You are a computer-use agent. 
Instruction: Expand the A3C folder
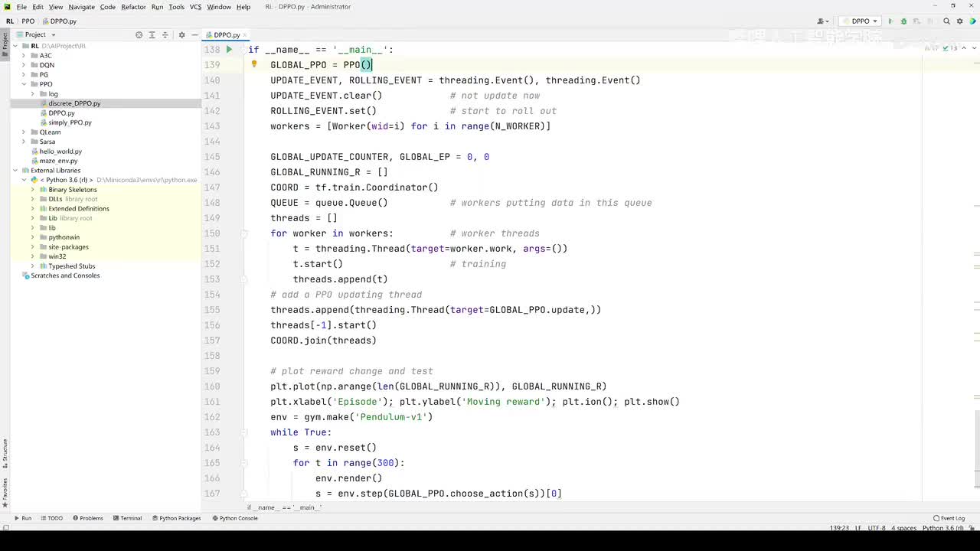click(x=24, y=56)
